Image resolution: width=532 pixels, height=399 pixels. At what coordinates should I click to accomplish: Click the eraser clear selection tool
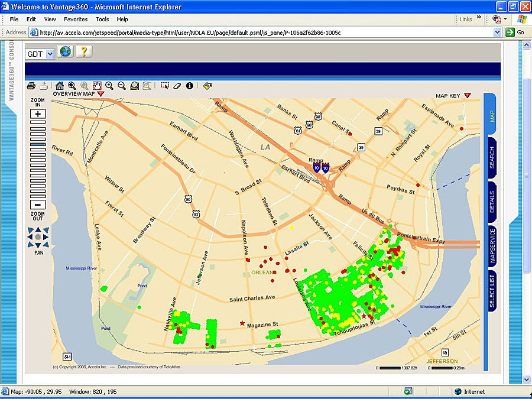pos(177,86)
